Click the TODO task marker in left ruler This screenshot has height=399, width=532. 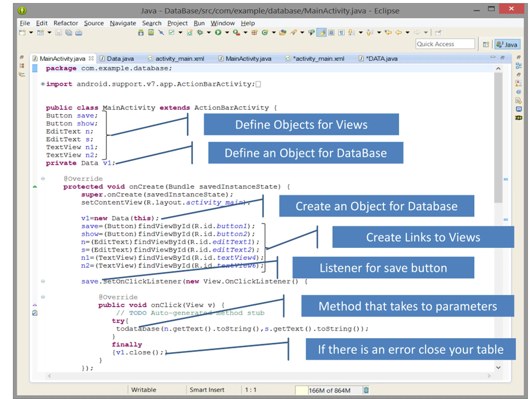point(35,313)
